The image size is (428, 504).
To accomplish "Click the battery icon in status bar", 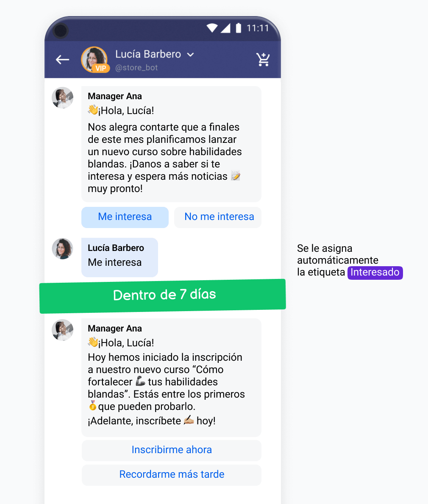I will click(239, 28).
